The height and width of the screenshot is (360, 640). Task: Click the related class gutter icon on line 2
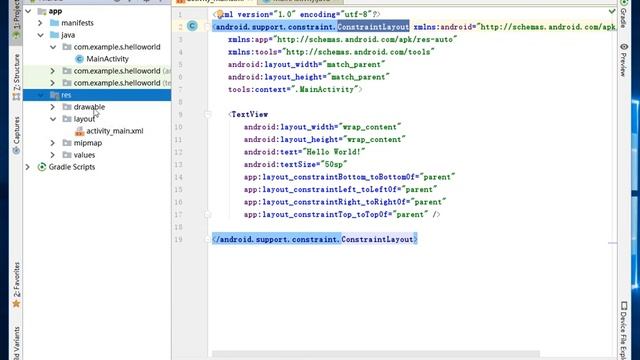[192, 26]
